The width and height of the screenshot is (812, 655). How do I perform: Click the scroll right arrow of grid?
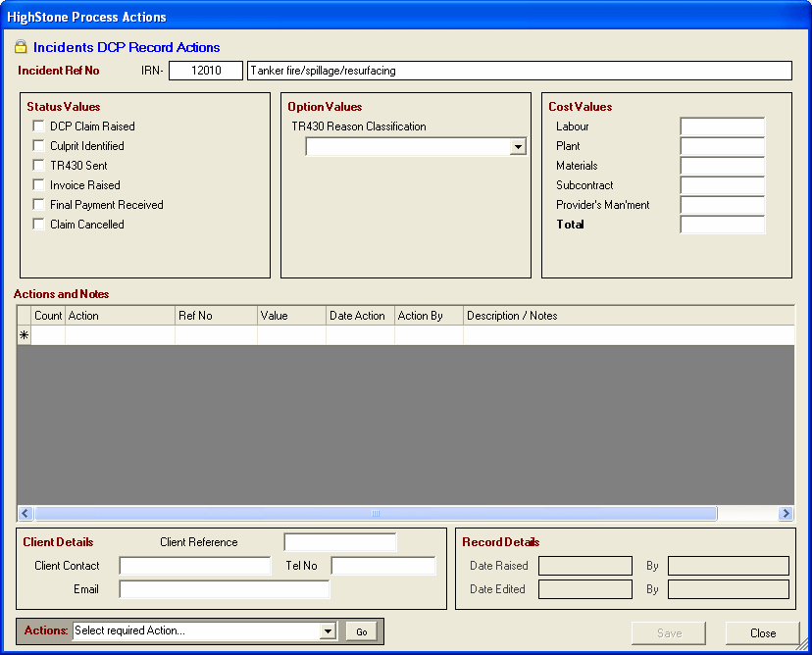pyautogui.click(x=786, y=514)
